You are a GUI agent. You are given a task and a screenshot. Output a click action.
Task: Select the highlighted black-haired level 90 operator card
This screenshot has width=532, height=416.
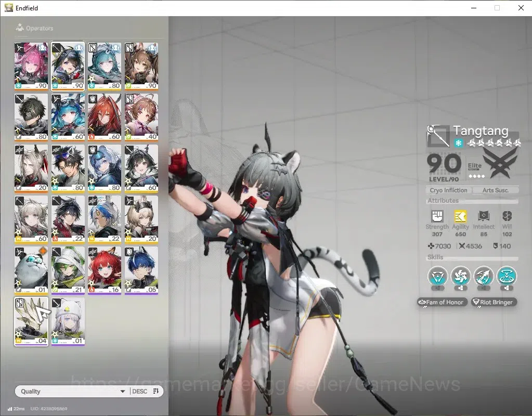click(x=68, y=66)
